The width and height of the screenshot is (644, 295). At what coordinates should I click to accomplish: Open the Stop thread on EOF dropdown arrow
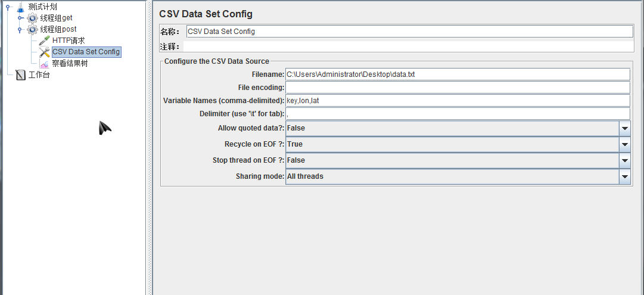coord(625,160)
